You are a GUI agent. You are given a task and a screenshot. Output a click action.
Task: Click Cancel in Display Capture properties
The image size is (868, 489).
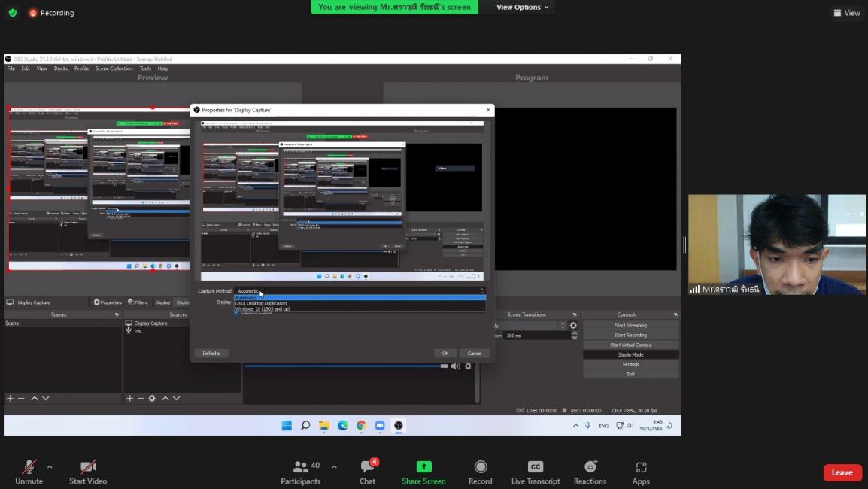click(x=475, y=354)
